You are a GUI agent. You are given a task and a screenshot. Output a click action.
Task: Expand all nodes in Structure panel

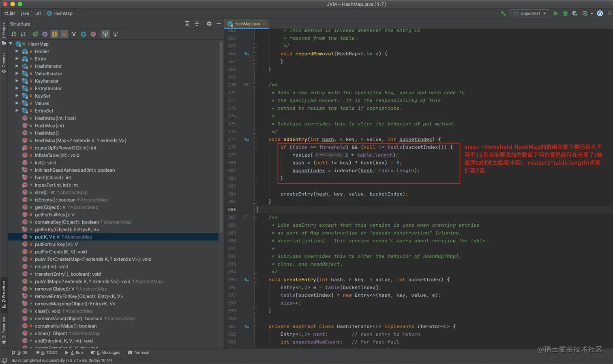tap(187, 24)
